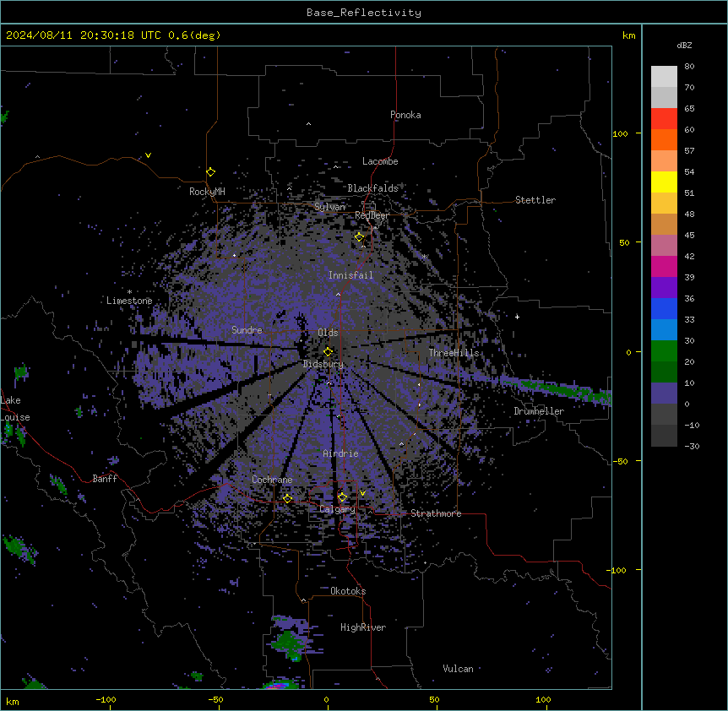The height and width of the screenshot is (711, 728).
Task: Click the -50 label on the vertical axis
Action: 620,461
